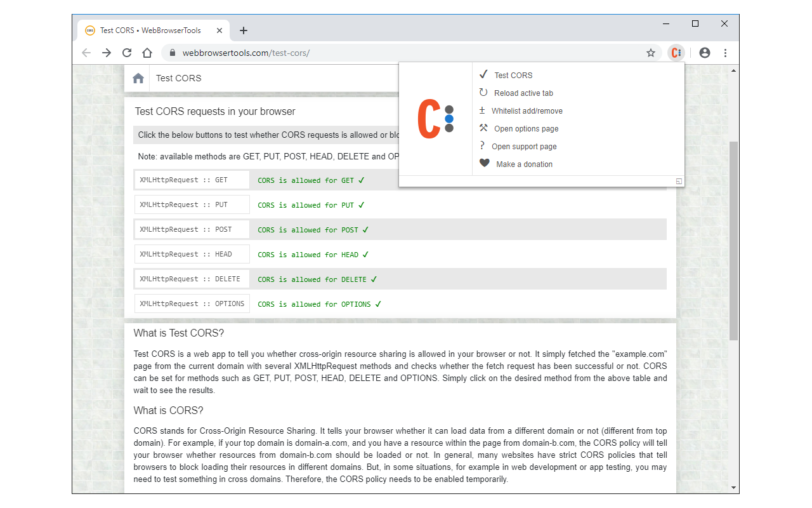The image size is (812, 508).
Task: Click the back navigation arrow
Action: click(86, 53)
